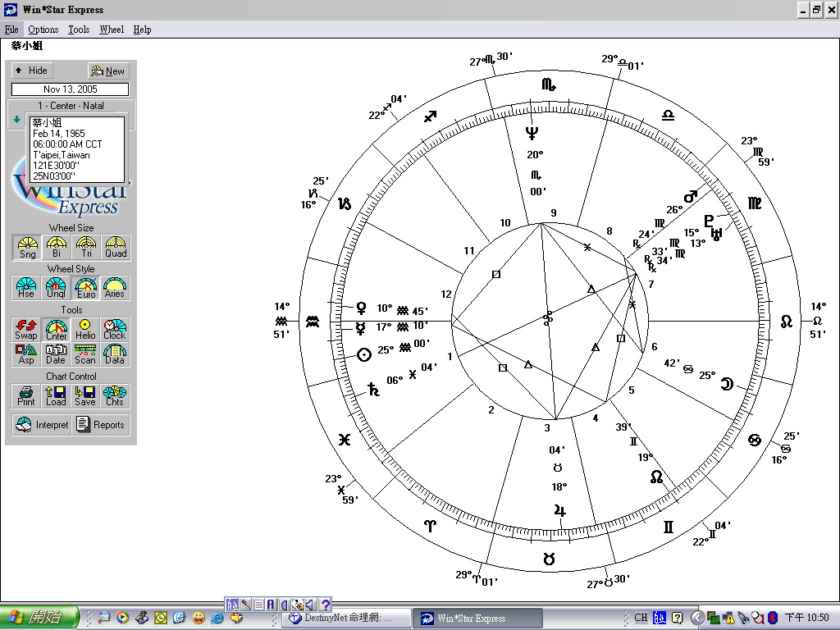840x630 pixels.
Task: Click the Nov 13, 2005 date field
Action: 70,89
